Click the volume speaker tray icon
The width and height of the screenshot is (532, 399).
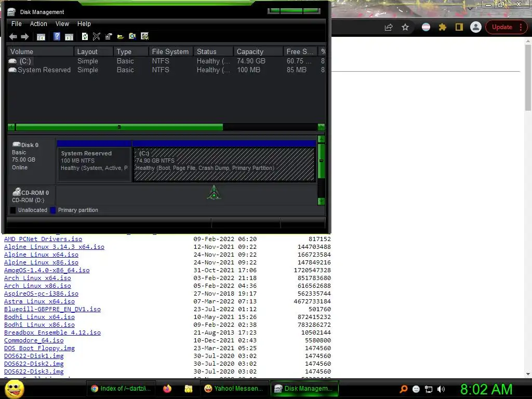point(441,389)
